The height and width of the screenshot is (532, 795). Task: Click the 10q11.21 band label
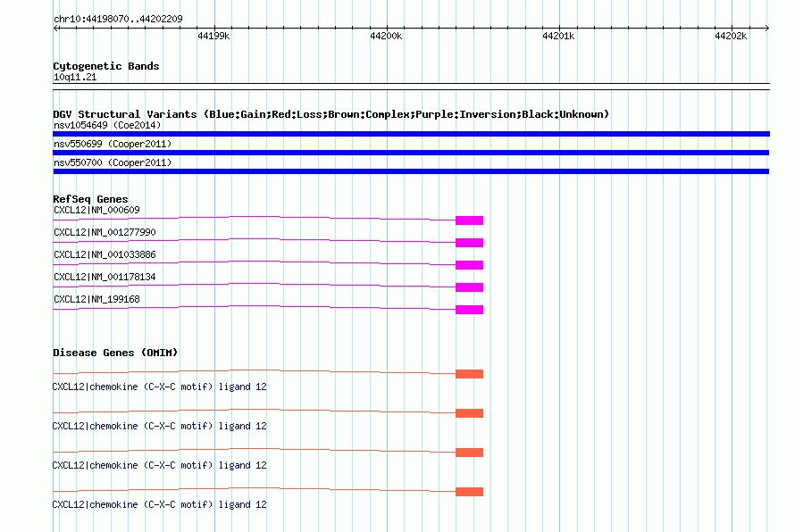[75, 77]
